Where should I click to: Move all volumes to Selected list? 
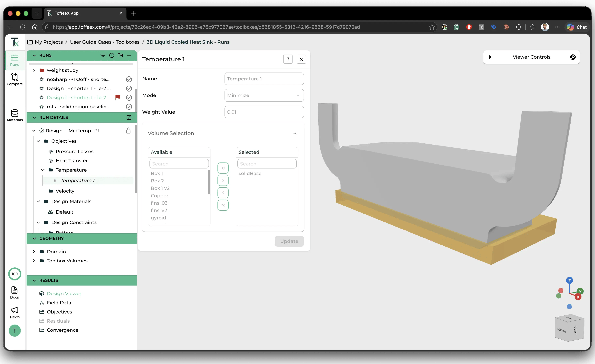[x=223, y=168]
